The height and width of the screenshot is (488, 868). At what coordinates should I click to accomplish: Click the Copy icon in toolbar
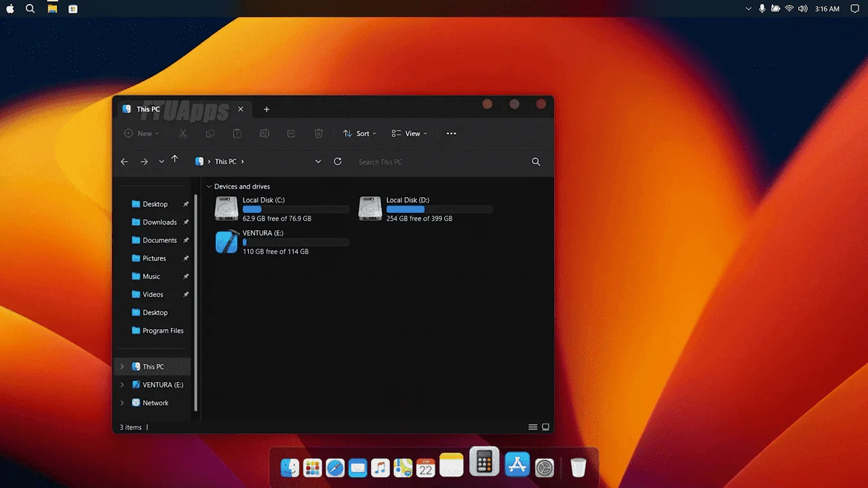210,134
